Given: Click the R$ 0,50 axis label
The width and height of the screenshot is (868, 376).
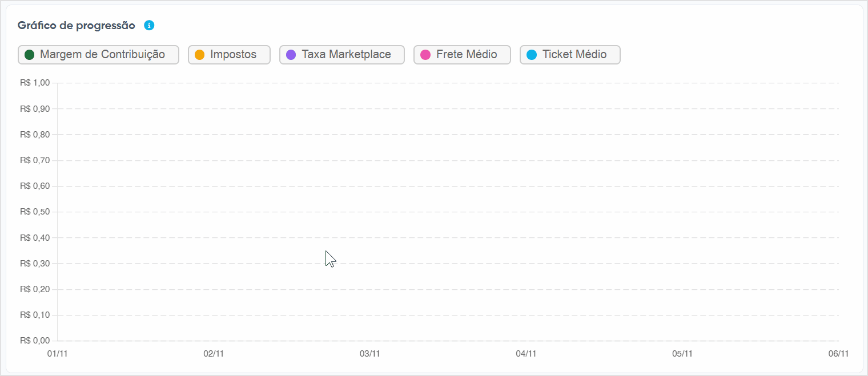Looking at the screenshot, I should tap(35, 212).
